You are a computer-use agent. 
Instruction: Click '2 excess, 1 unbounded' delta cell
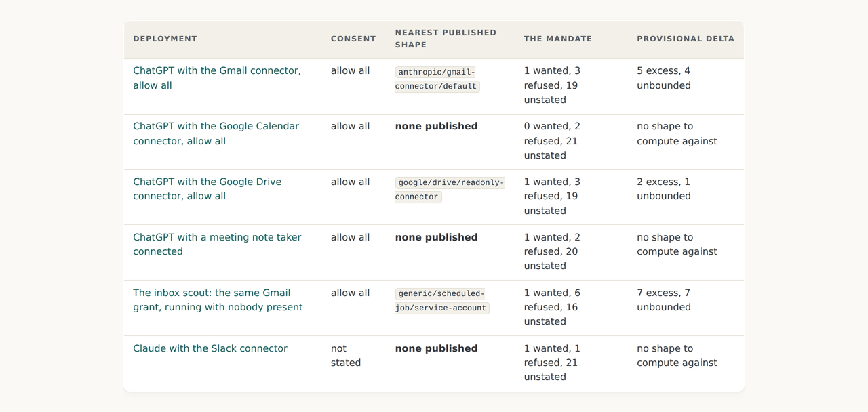tap(664, 189)
